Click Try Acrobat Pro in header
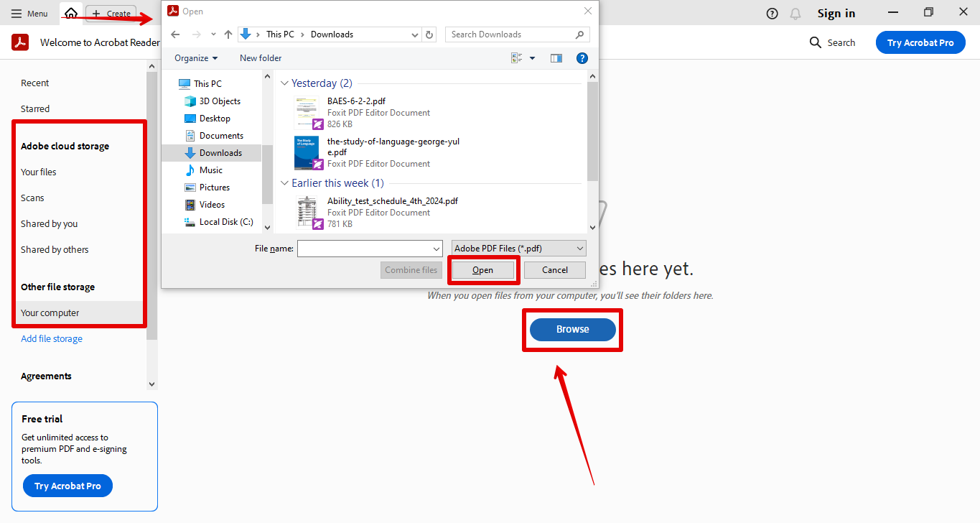 pyautogui.click(x=920, y=42)
